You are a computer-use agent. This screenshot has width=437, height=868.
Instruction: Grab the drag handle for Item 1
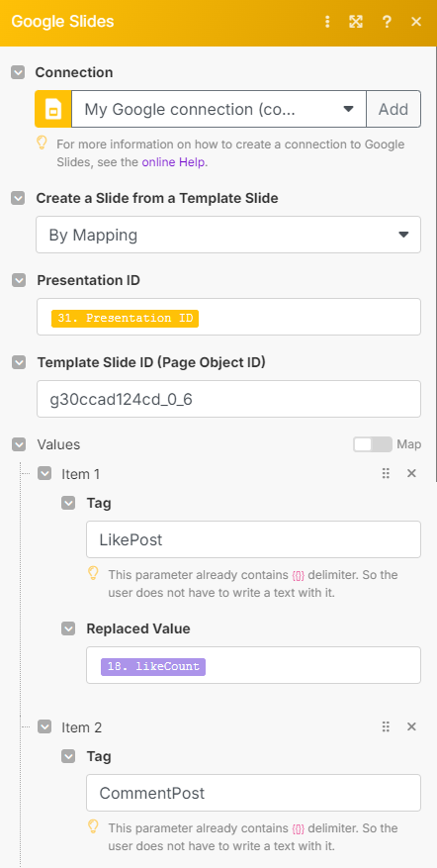387,473
